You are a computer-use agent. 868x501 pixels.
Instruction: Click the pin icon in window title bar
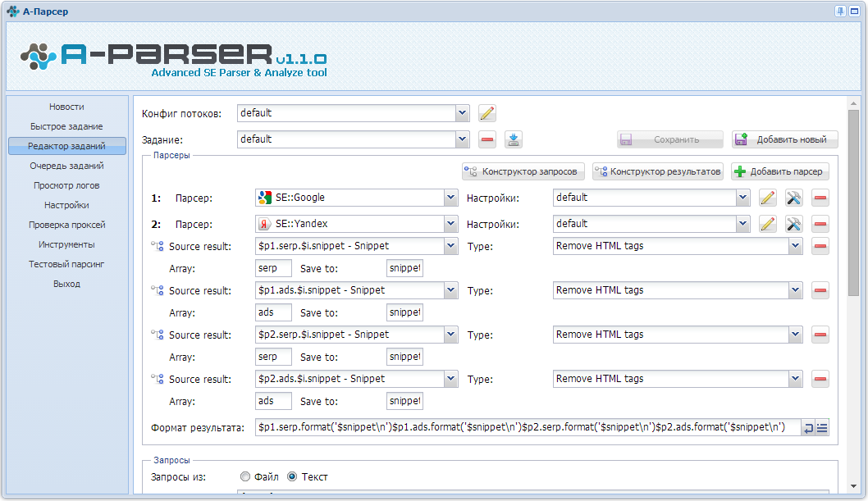click(840, 11)
